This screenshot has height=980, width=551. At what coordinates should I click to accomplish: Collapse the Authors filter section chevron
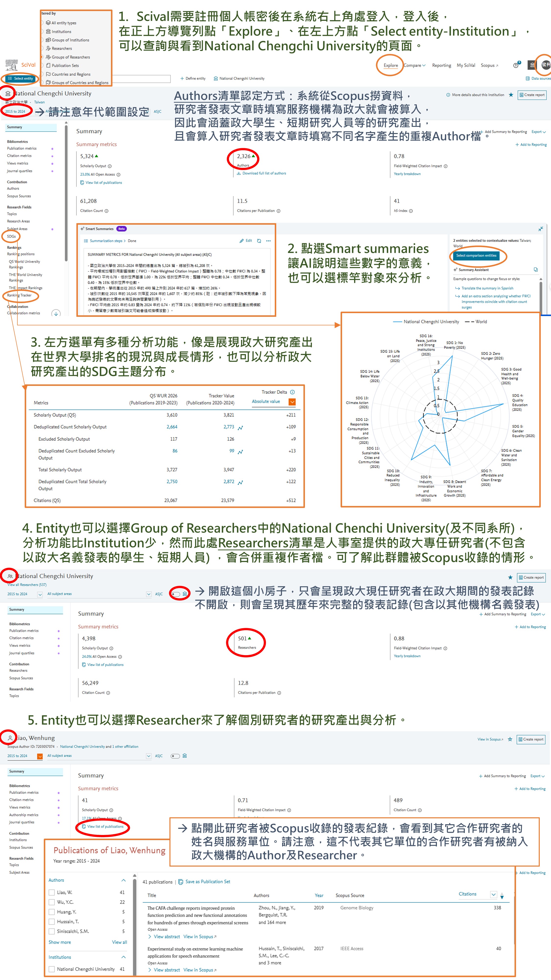[123, 880]
